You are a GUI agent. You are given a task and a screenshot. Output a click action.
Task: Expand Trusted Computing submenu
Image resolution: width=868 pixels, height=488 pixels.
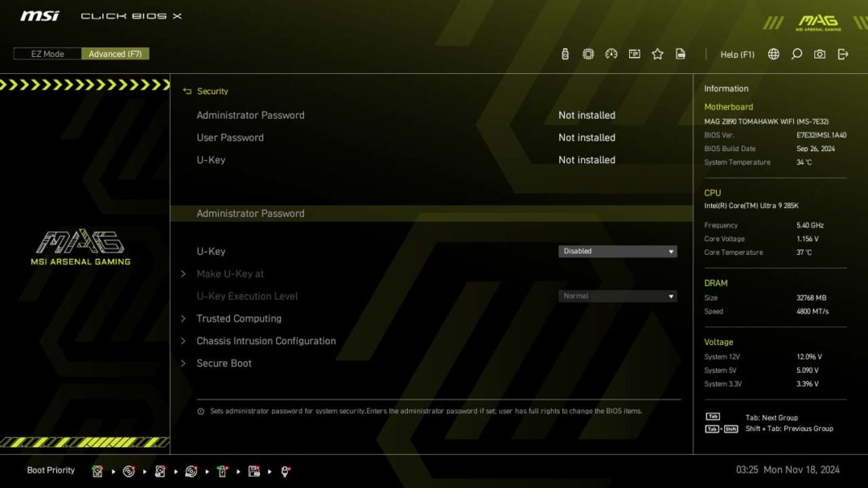[x=239, y=319]
